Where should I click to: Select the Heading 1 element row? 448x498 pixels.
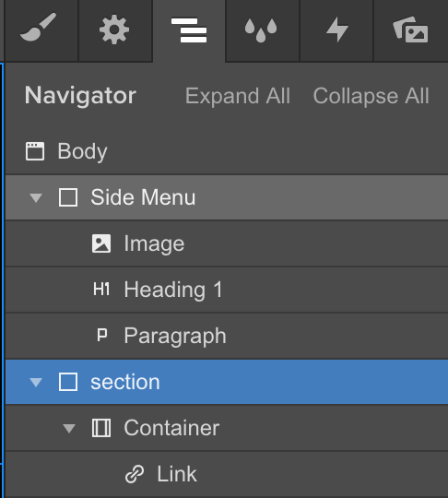[227, 290]
